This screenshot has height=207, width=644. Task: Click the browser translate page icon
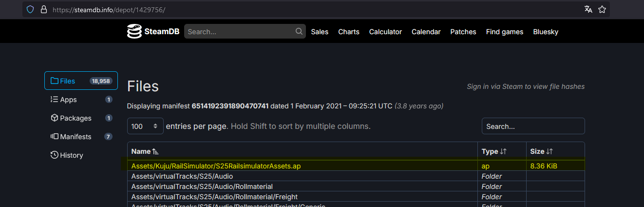(x=588, y=9)
